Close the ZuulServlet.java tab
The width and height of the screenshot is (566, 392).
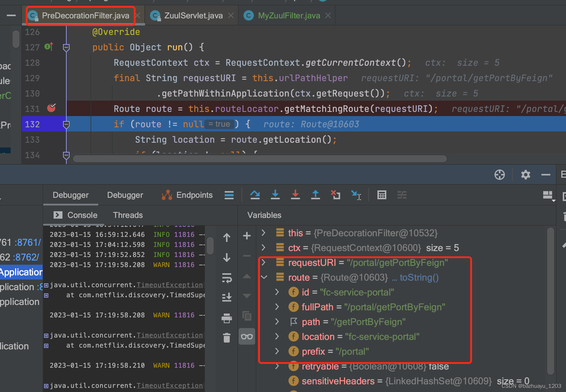click(231, 15)
